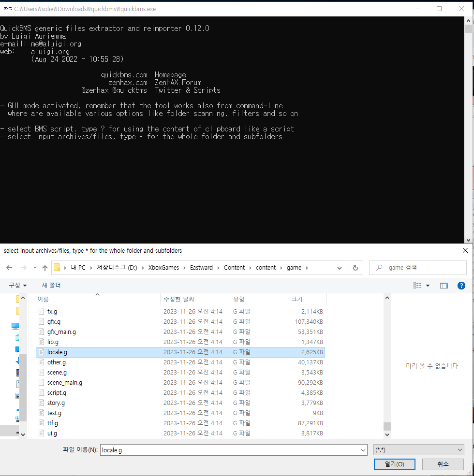Viewport: 474px width, 476px height.
Task: Change the view layout icon
Action: [x=417, y=285]
